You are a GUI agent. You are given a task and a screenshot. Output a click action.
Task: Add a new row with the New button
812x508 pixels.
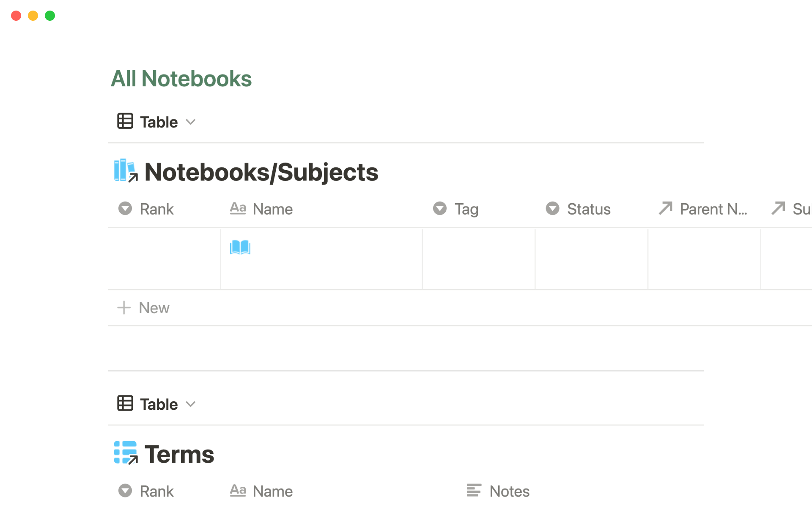[x=154, y=308]
